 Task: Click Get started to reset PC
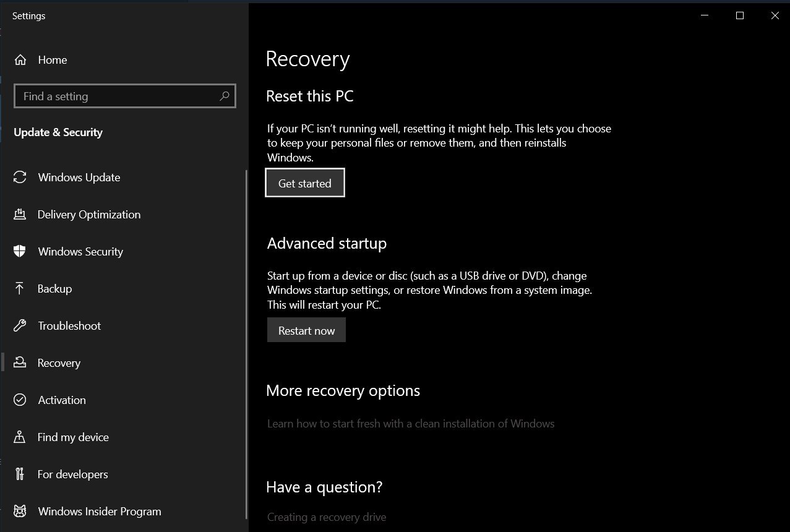(x=305, y=183)
